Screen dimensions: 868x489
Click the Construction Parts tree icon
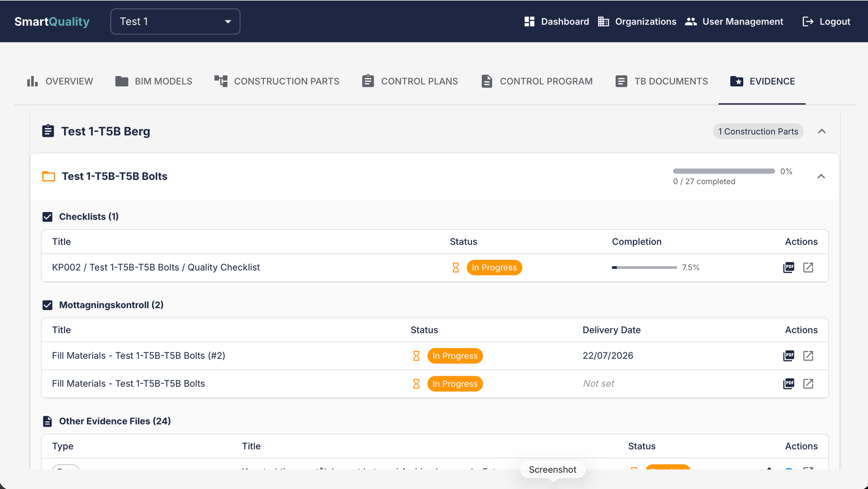pyautogui.click(x=221, y=81)
